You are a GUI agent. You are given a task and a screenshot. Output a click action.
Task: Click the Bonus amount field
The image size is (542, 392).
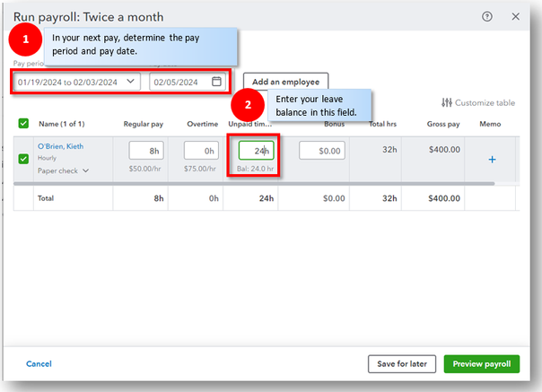point(321,151)
